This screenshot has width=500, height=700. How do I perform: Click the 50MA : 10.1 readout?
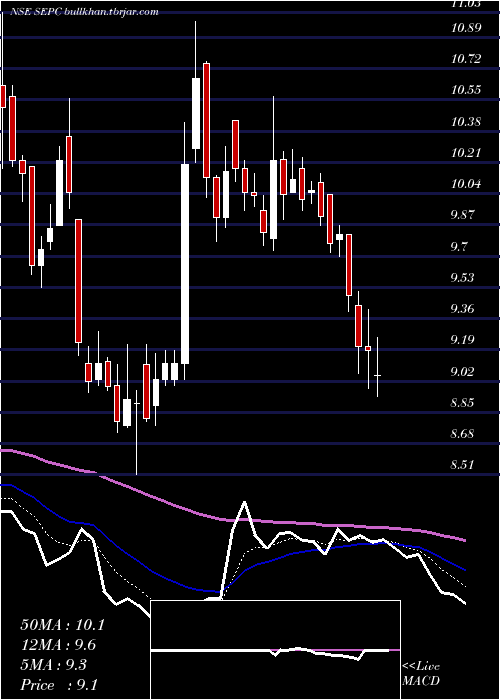(x=62, y=625)
